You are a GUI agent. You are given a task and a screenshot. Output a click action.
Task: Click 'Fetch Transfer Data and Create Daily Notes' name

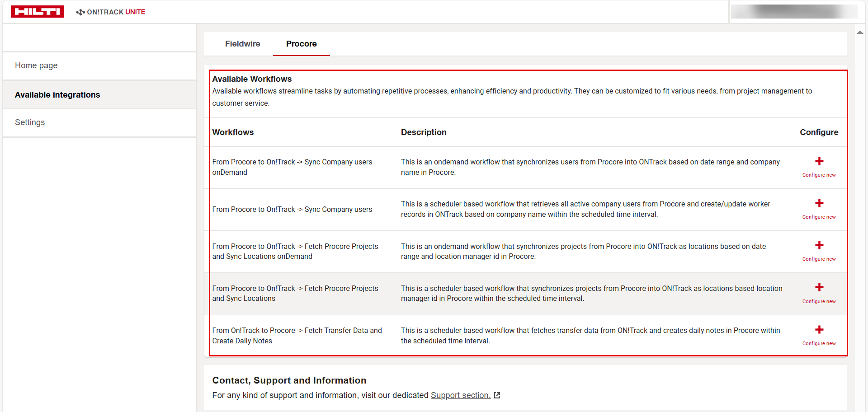coord(297,336)
